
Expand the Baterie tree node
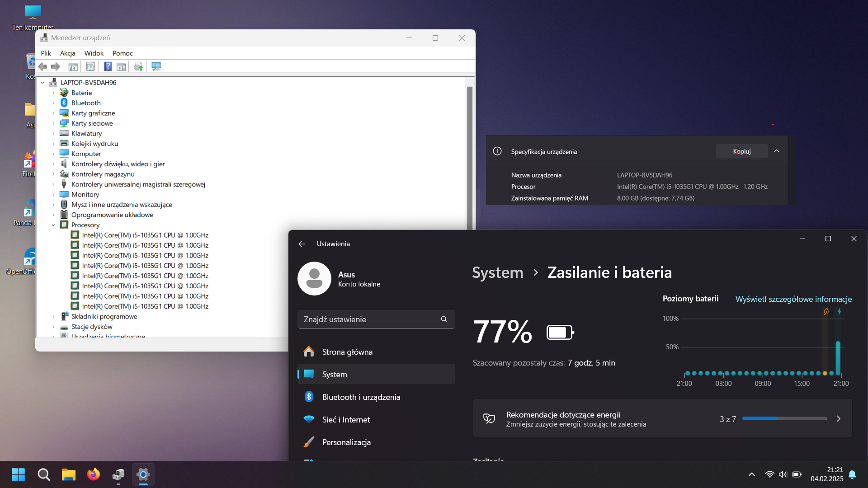[x=53, y=93]
